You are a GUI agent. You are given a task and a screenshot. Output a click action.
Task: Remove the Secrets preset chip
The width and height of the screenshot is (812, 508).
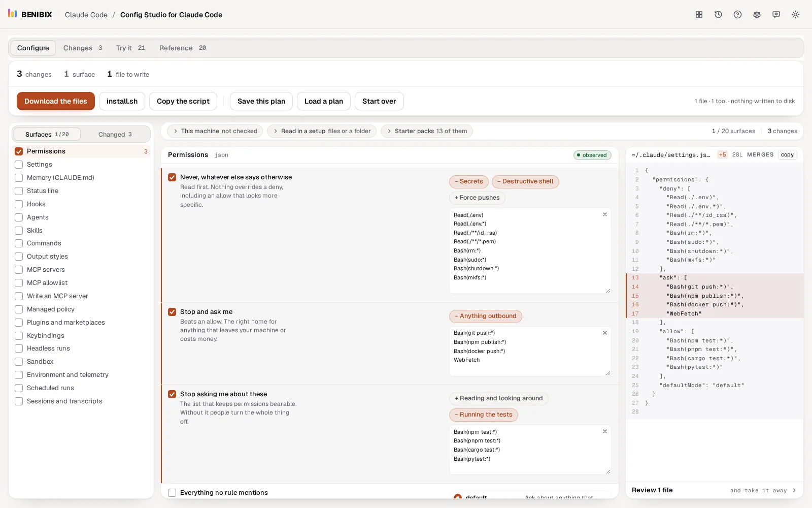click(x=469, y=181)
